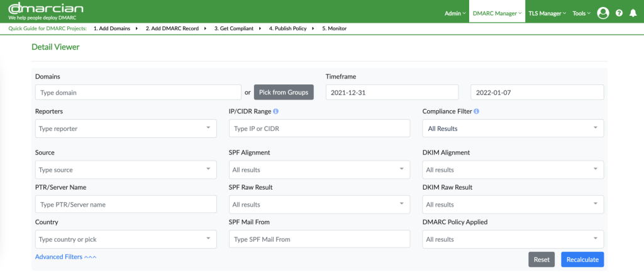The image size is (644, 274).
Task: Go to step 4. Publish Policy
Action: click(x=287, y=29)
